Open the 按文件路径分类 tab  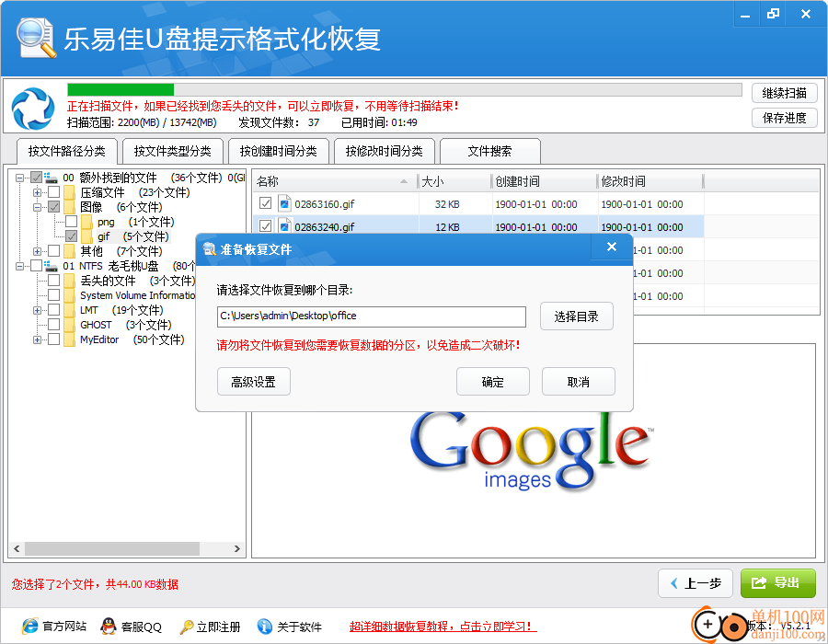67,152
